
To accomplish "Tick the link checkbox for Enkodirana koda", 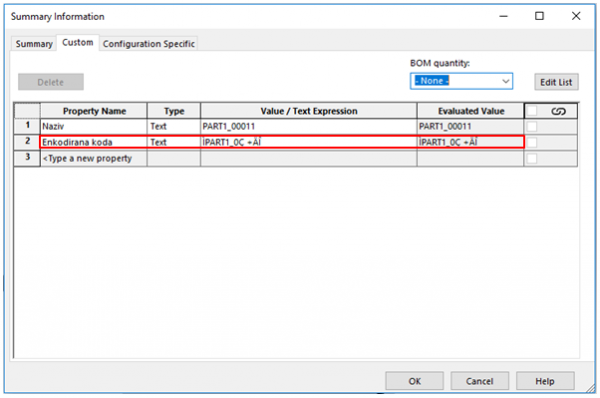I will [x=532, y=142].
